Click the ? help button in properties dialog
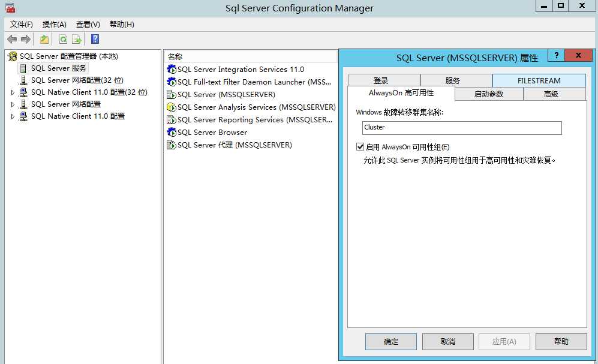This screenshot has height=364, width=598. pos(557,55)
